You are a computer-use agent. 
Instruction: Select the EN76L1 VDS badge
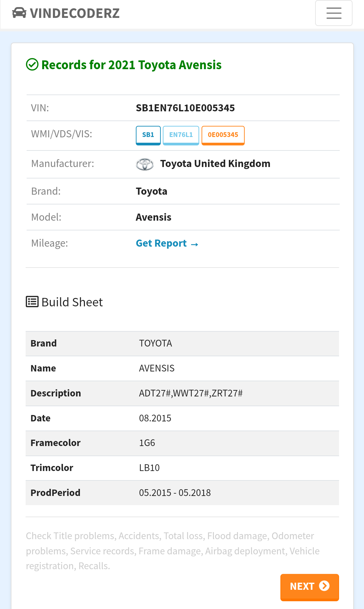[x=181, y=135]
